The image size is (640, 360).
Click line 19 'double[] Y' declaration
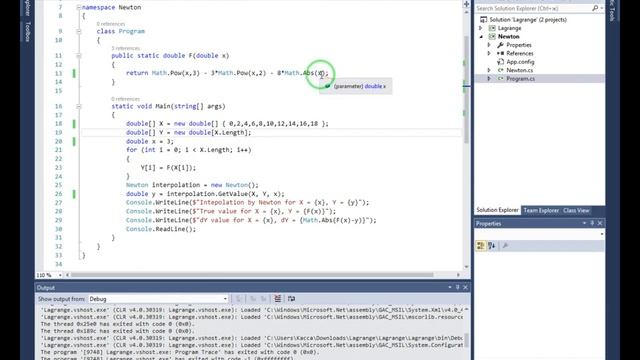(x=189, y=133)
